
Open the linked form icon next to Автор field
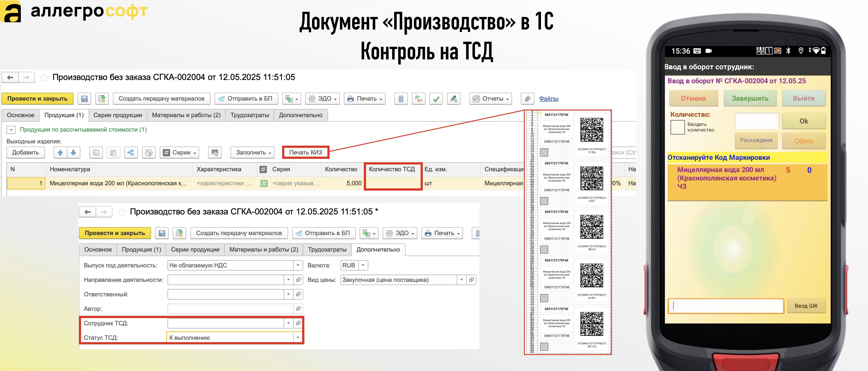[x=298, y=309]
